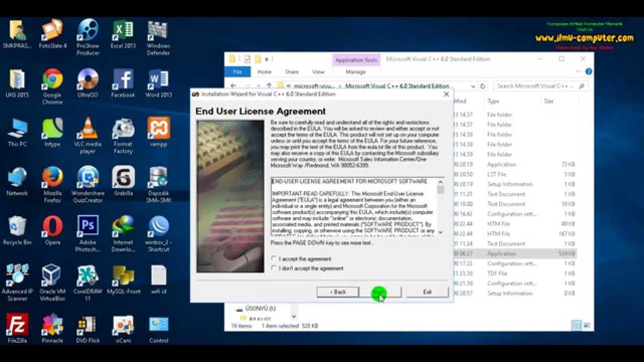644x362 pixels.
Task: Select the 38 KB Text Document row
Action: pyautogui.click(x=514, y=204)
